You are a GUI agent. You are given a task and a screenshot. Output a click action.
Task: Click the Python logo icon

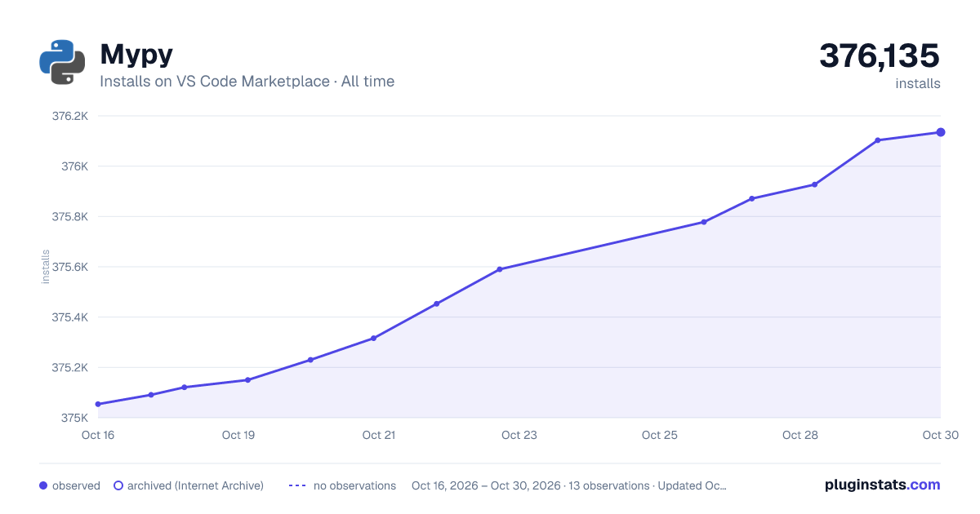click(x=62, y=62)
